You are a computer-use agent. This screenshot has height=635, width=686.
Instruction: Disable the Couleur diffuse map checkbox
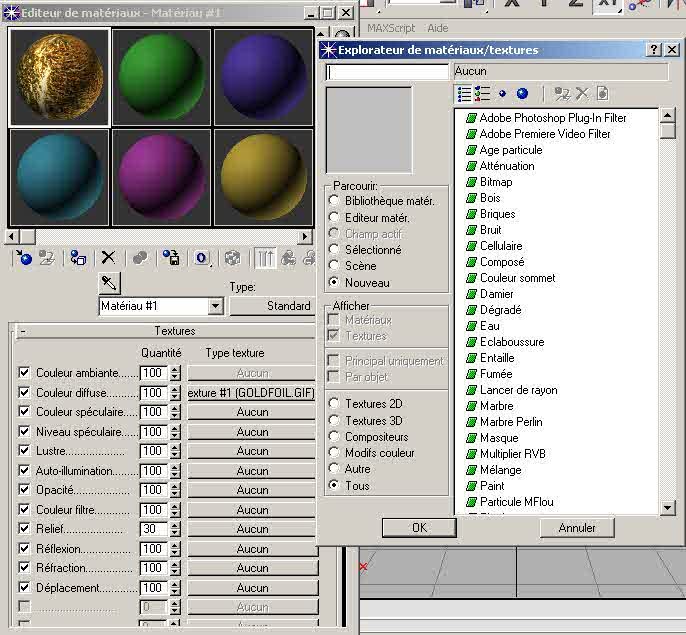tap(25, 392)
